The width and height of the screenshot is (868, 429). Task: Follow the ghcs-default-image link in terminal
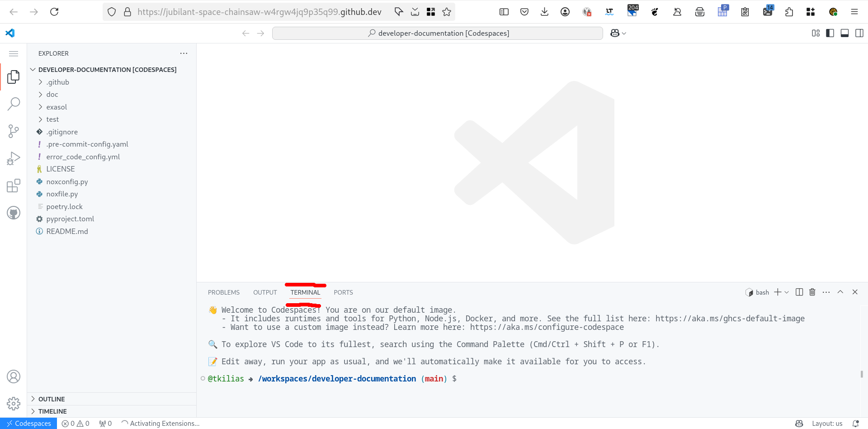730,319
